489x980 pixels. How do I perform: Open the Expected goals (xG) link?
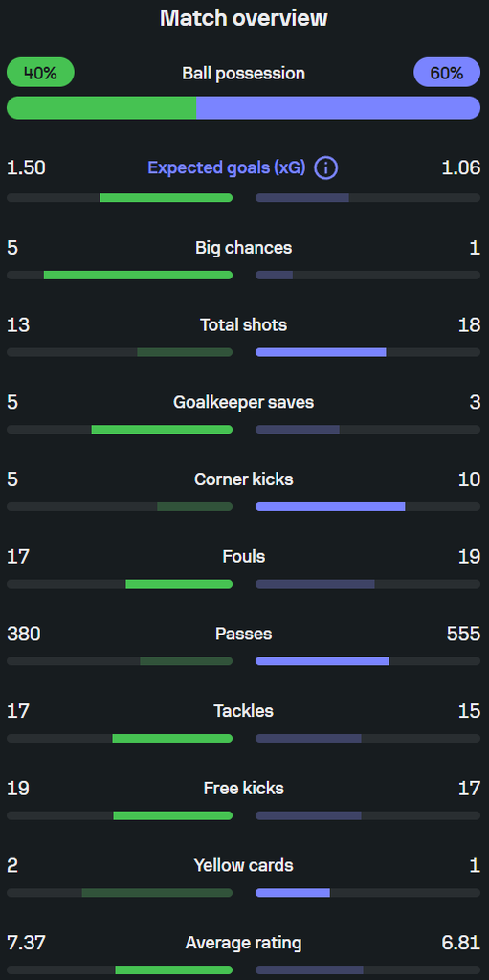227,168
